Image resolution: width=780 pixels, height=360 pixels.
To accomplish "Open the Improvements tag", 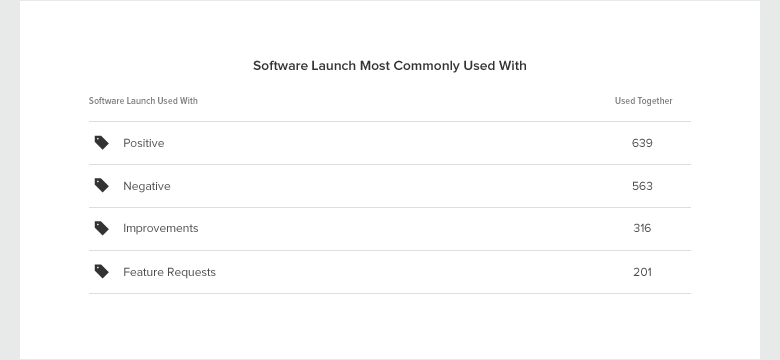I will [161, 228].
